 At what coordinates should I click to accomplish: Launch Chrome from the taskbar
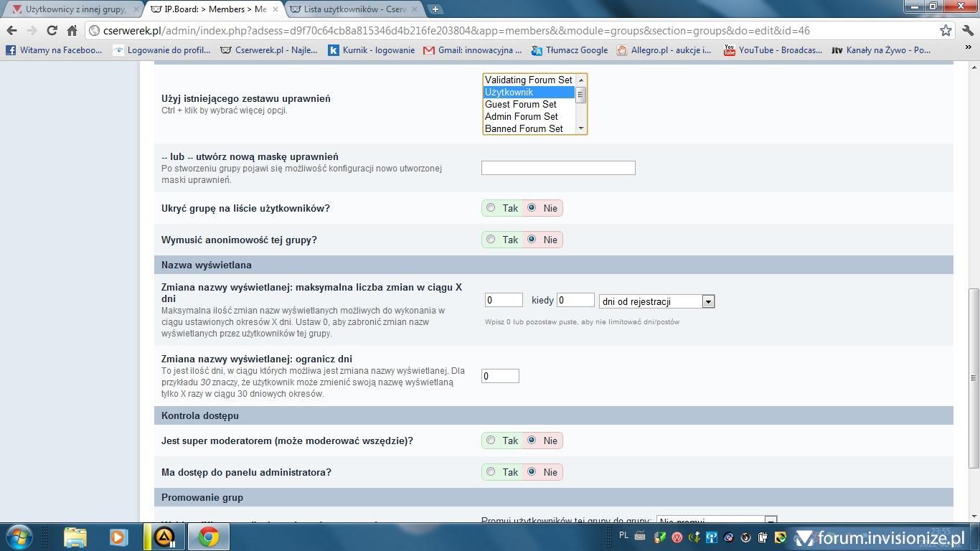pos(208,537)
